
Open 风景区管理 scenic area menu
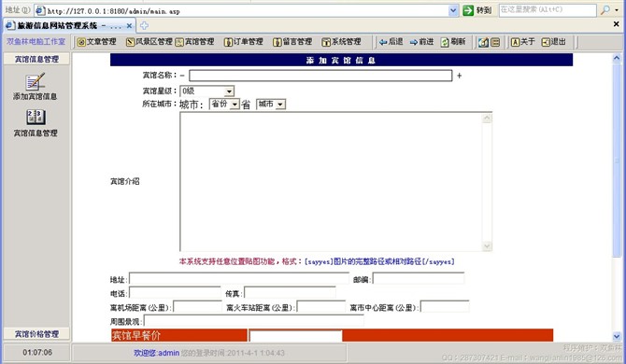(x=149, y=41)
